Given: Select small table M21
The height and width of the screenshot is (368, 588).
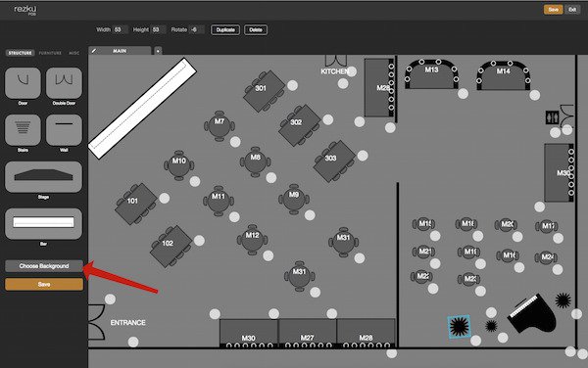Looking at the screenshot, I should pos(423,252).
